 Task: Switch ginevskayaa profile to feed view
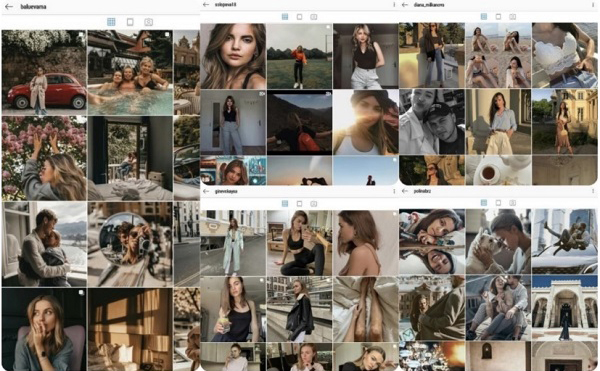pyautogui.click(x=300, y=203)
